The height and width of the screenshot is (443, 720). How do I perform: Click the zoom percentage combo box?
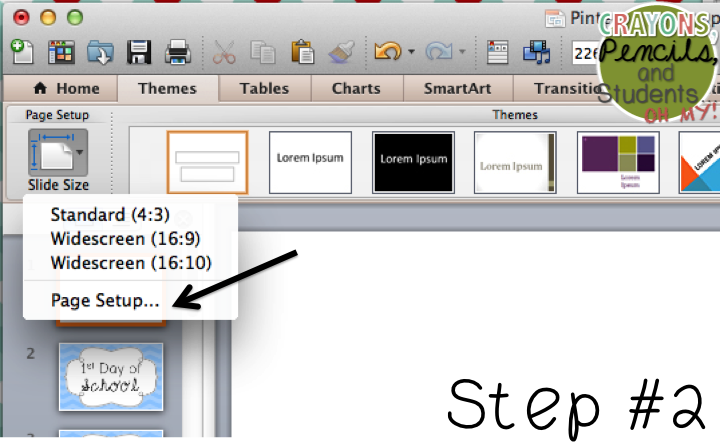click(x=584, y=51)
